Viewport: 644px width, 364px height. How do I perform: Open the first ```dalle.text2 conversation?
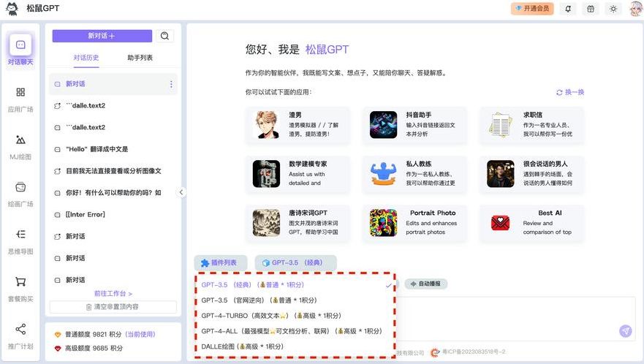113,105
